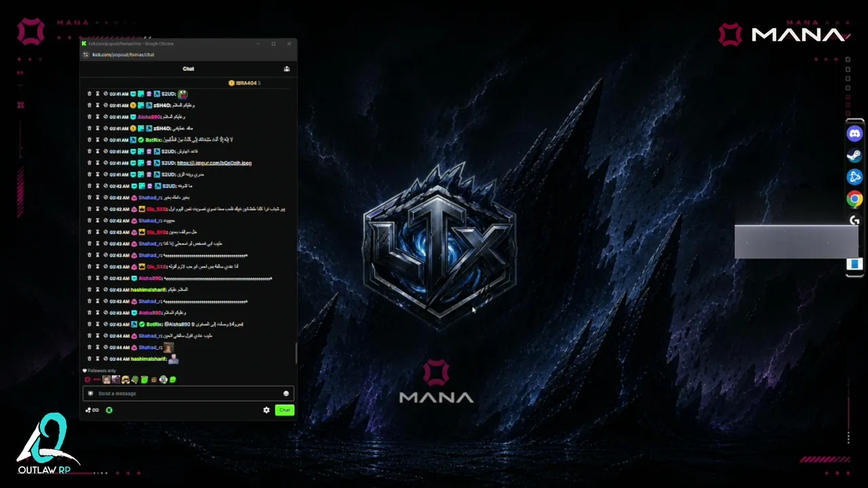Viewport: 868px width, 488px height.
Task: Insert the green speech-bubble quick emote
Action: [173, 380]
